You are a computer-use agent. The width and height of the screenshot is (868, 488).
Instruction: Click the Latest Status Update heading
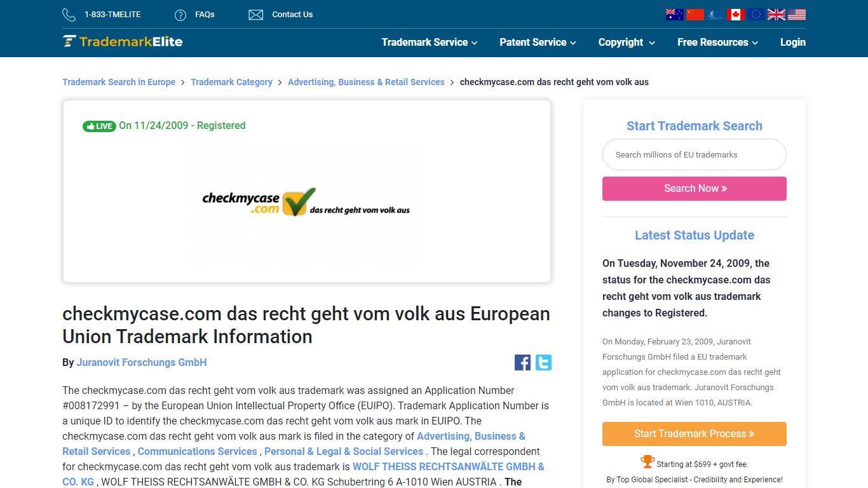(x=694, y=235)
